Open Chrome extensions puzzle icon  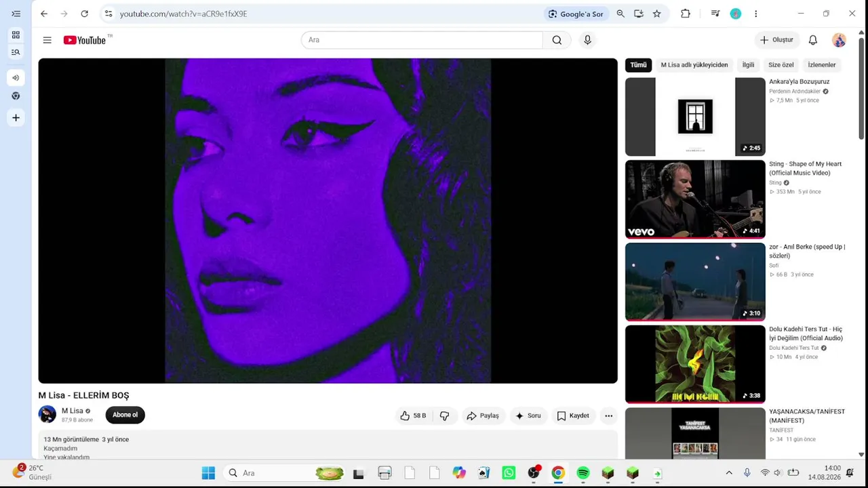coord(686,14)
